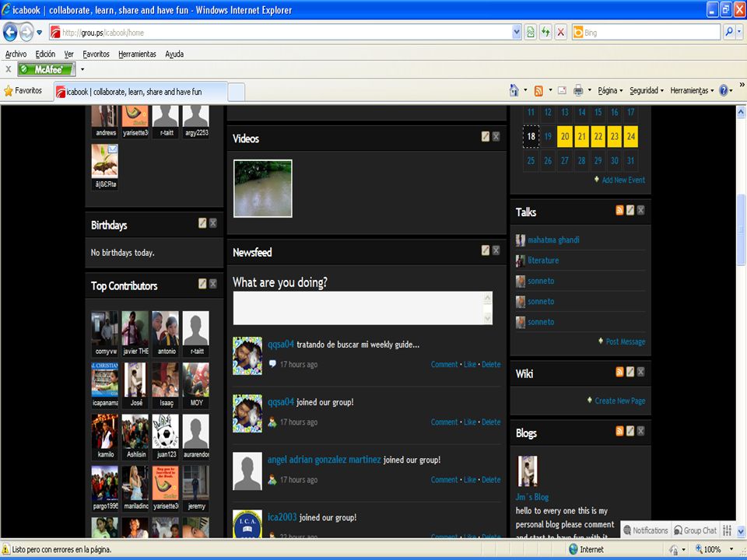Click the browser Forward arrow button
Image resolution: width=747 pixels, height=560 pixels.
click(x=26, y=33)
